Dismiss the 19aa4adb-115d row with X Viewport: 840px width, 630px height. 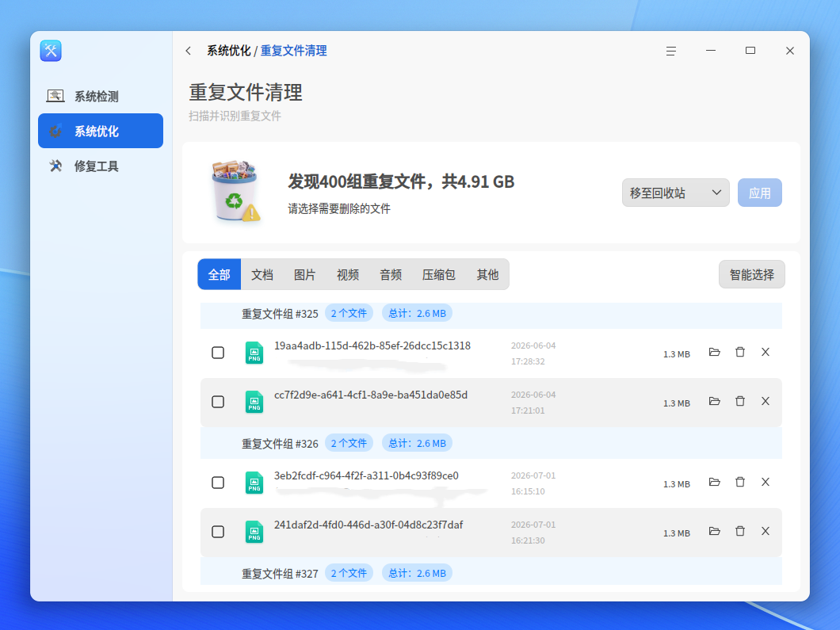766,352
